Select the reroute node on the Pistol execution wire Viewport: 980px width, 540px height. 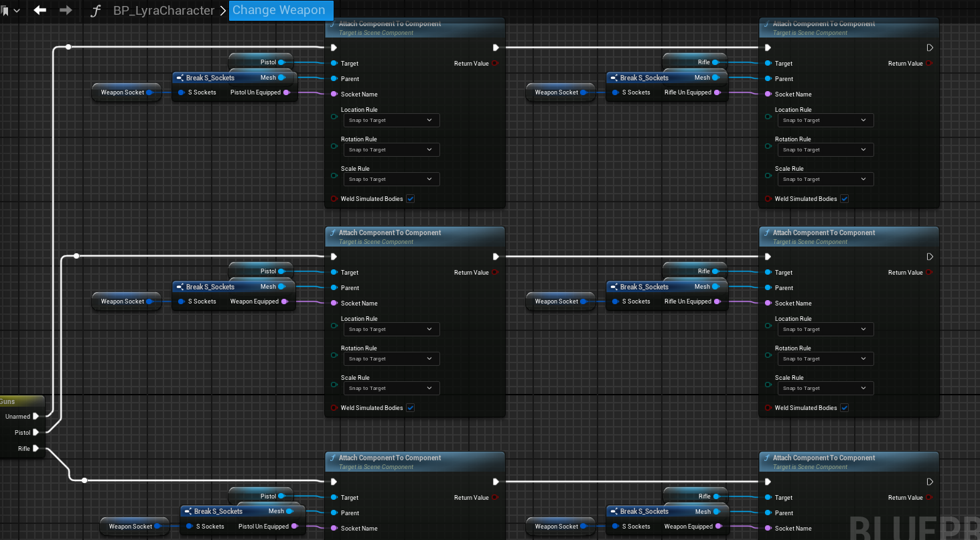click(x=76, y=256)
